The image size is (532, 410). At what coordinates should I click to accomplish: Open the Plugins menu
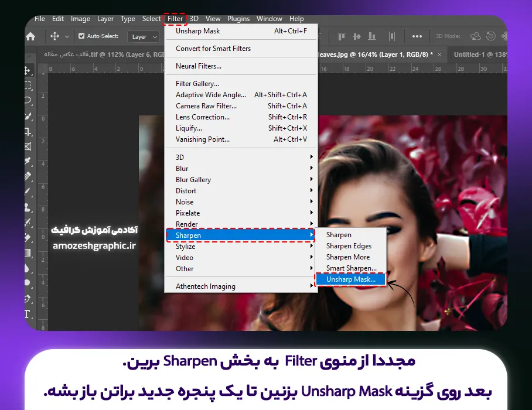click(x=238, y=19)
